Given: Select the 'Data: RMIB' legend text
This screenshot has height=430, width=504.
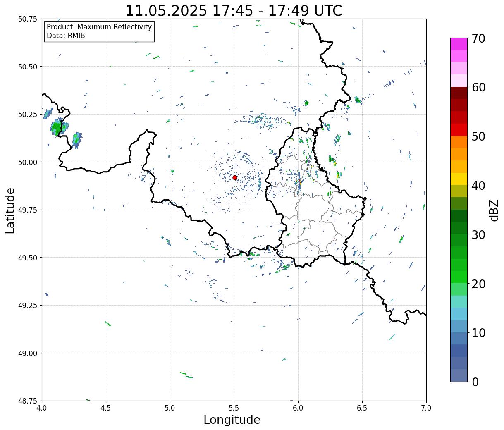Looking at the screenshot, I should click(x=66, y=36).
